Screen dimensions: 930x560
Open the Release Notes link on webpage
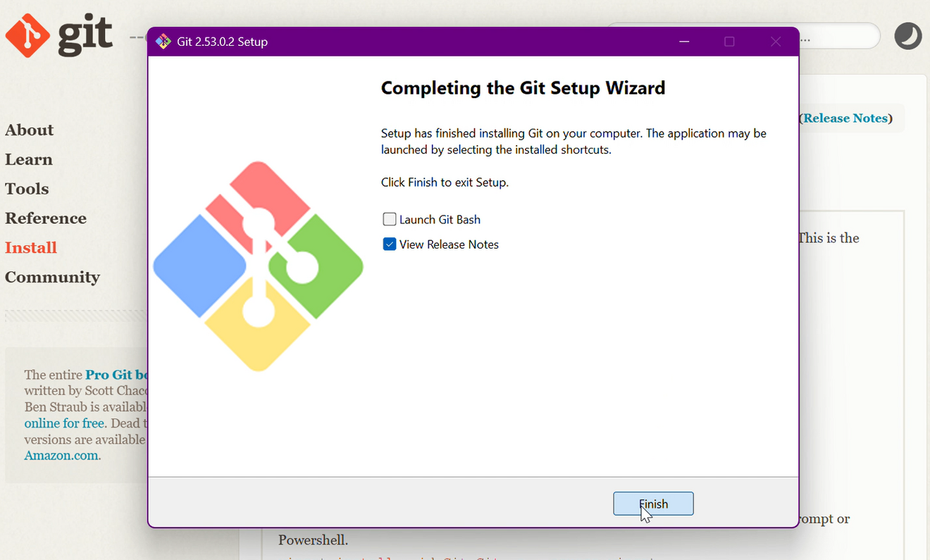pyautogui.click(x=845, y=118)
